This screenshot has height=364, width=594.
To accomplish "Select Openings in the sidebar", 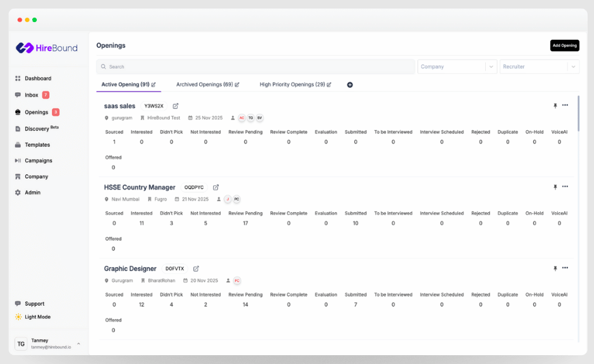I will pyautogui.click(x=35, y=111).
